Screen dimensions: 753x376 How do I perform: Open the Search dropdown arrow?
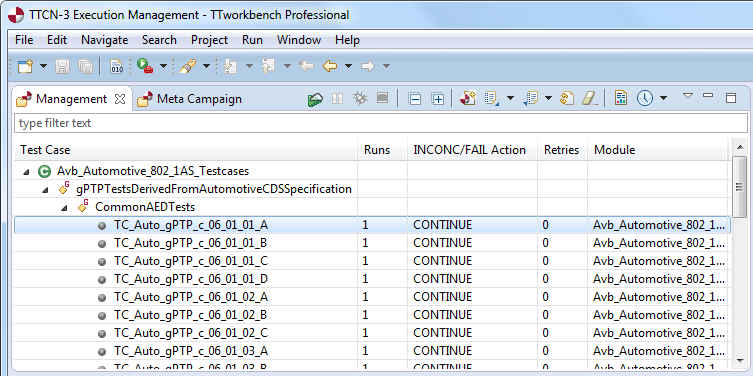(206, 66)
